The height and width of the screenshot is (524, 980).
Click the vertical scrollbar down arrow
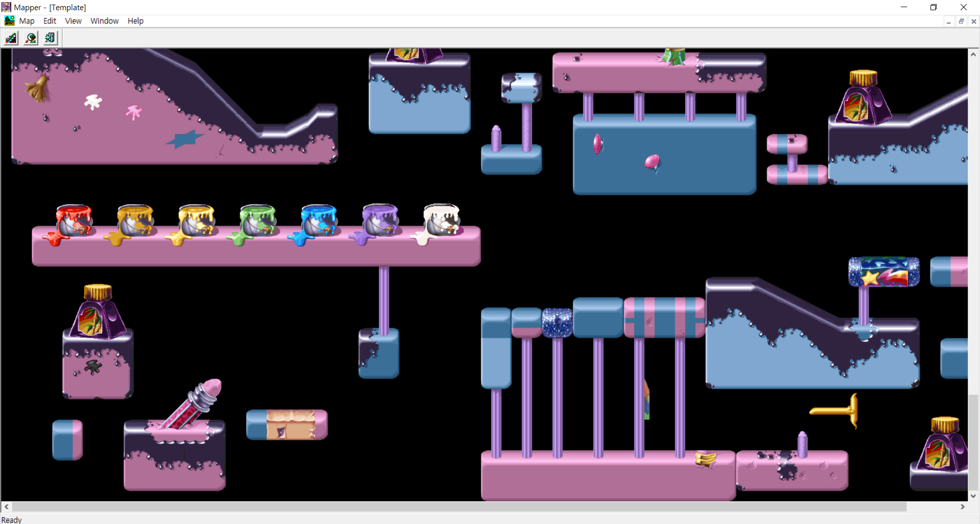[x=973, y=495]
